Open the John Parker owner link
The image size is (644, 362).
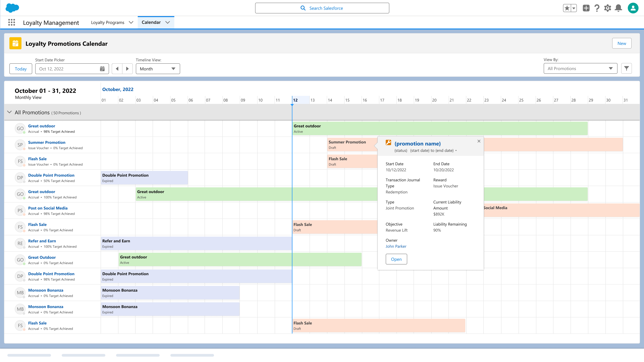[x=396, y=246]
